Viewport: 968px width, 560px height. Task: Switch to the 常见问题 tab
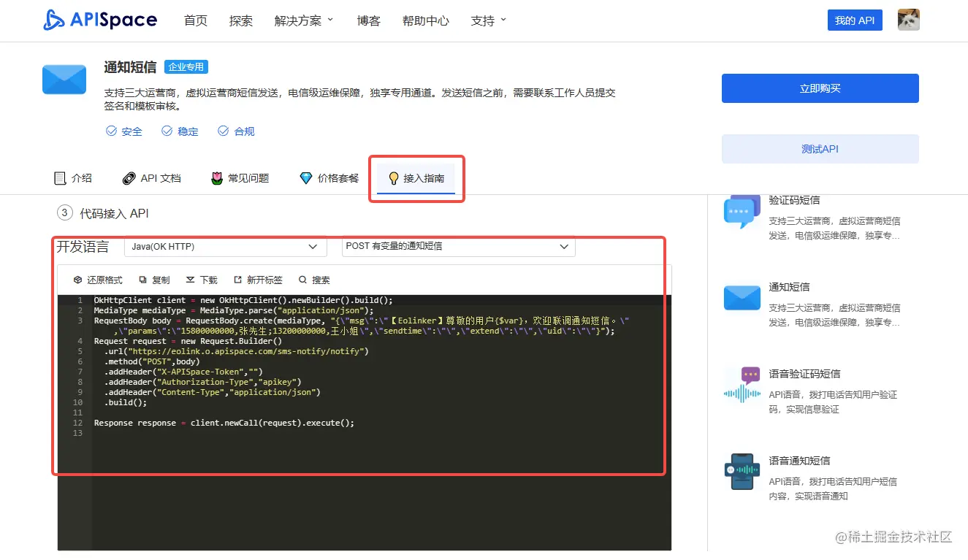[x=240, y=178]
